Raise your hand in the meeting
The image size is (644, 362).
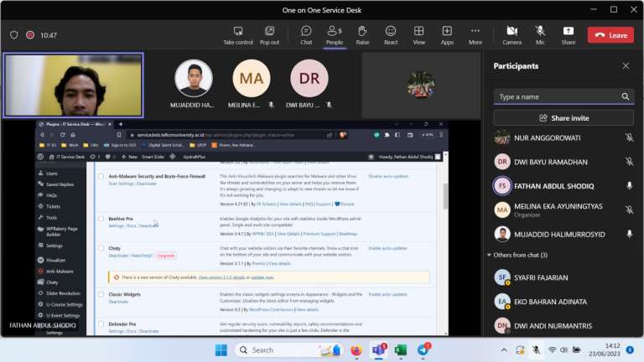362,35
